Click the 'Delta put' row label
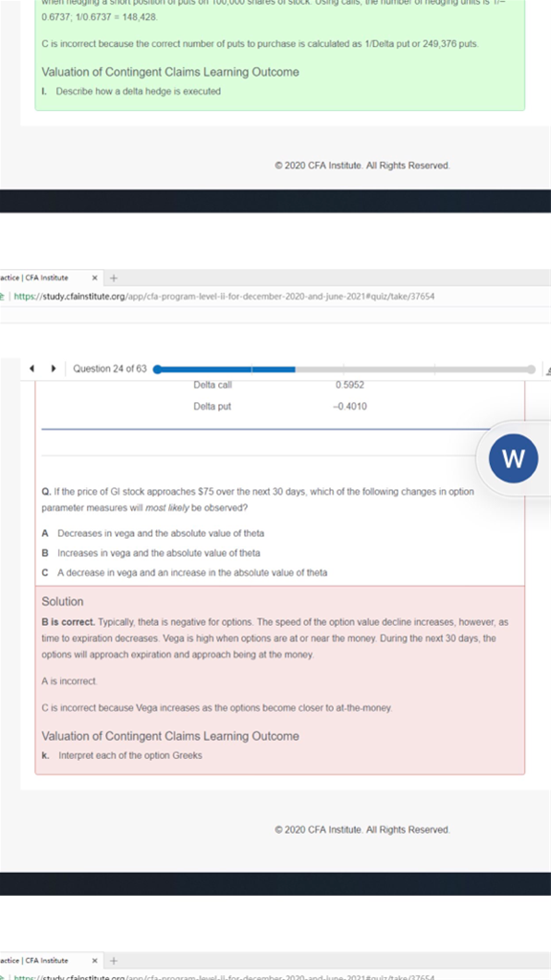 211,406
